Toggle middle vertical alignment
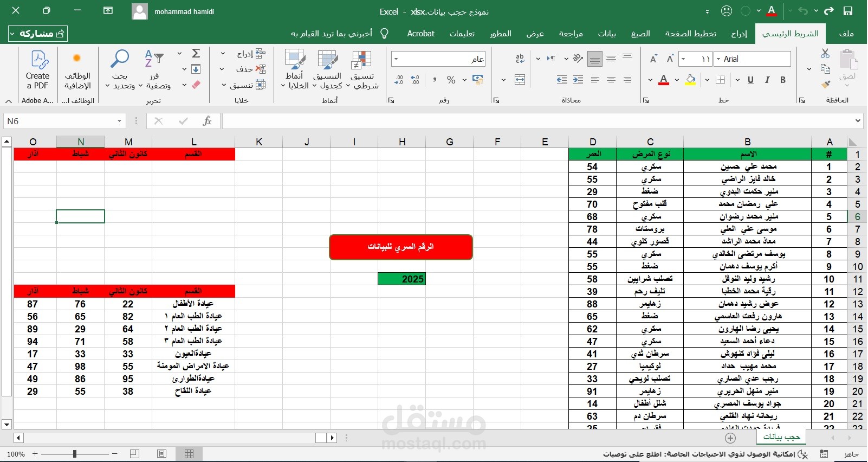This screenshot has width=868, height=462. click(x=611, y=59)
